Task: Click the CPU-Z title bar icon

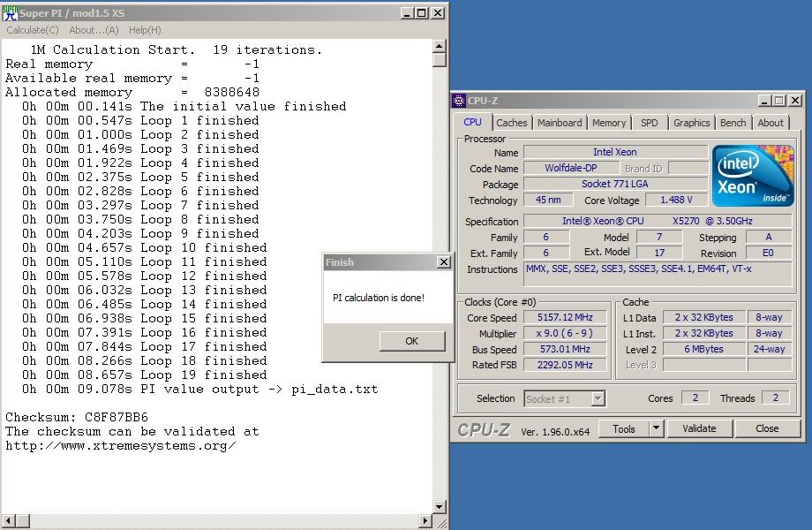Action: click(459, 101)
